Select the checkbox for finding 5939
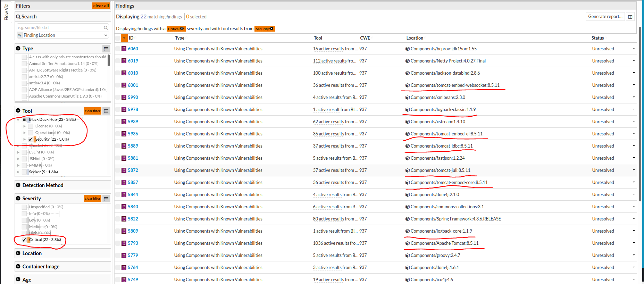The image size is (644, 284). pos(118,122)
